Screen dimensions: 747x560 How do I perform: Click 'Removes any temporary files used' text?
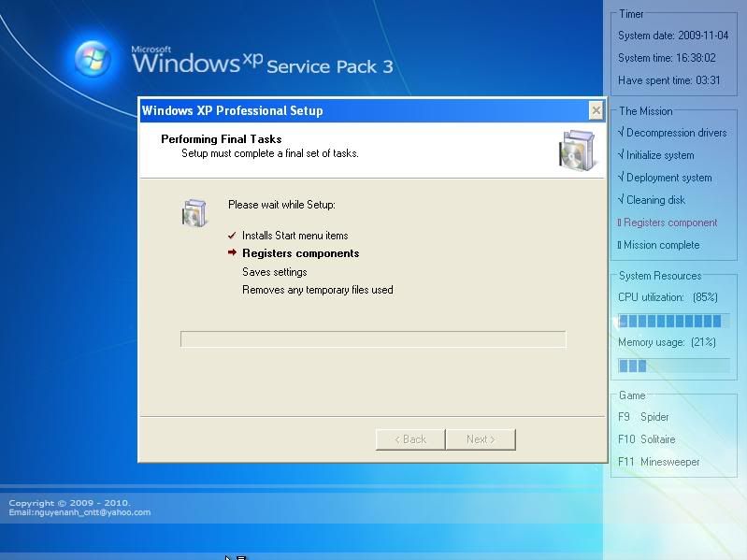point(317,290)
